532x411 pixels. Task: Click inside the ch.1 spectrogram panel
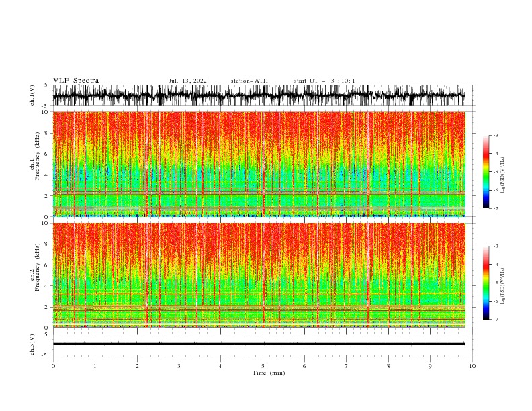tap(259, 164)
